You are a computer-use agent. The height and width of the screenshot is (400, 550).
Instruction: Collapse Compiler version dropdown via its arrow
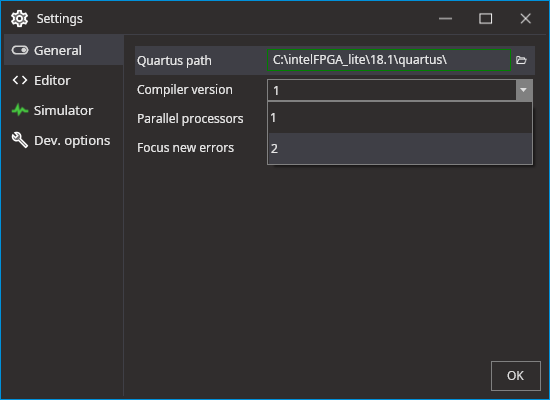[x=524, y=90]
